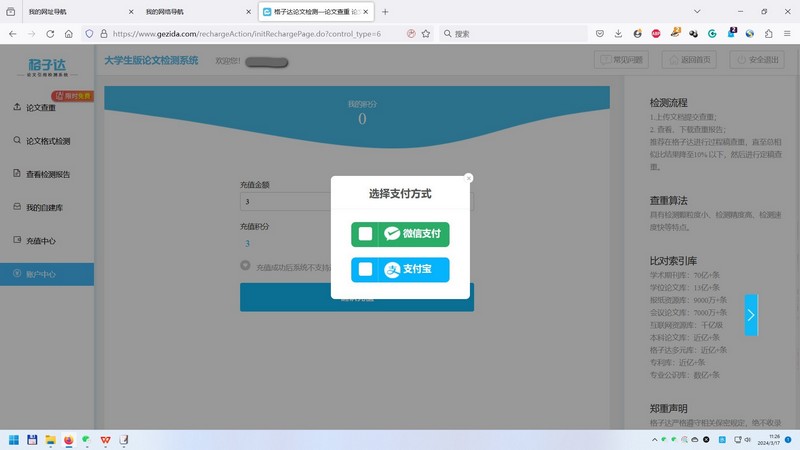Click the Alipay logo icon

[x=393, y=269]
